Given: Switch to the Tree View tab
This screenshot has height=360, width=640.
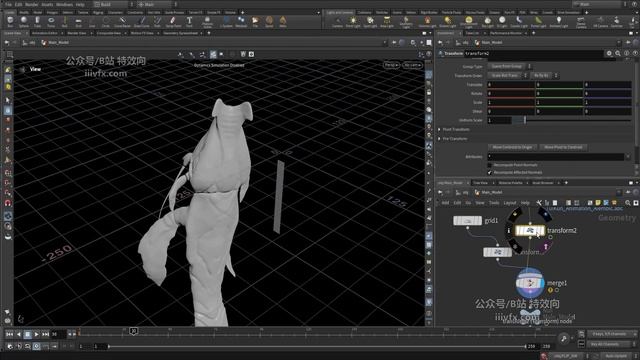Looking at the screenshot, I should pos(480,183).
